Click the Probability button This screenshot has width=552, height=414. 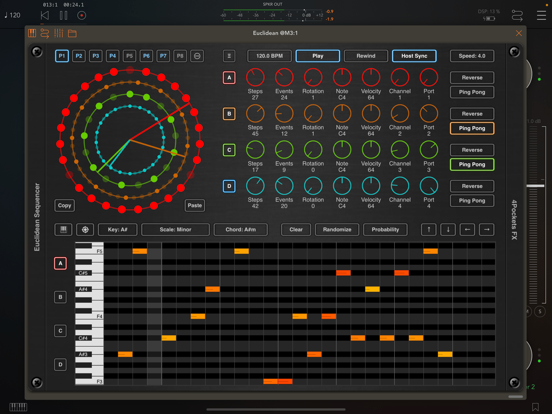click(385, 230)
